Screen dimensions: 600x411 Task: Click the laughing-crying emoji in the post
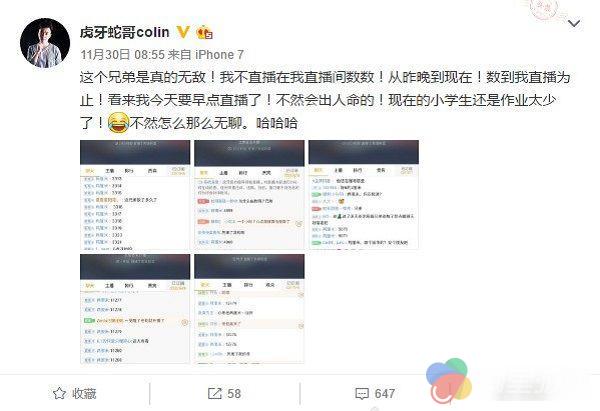pos(118,122)
